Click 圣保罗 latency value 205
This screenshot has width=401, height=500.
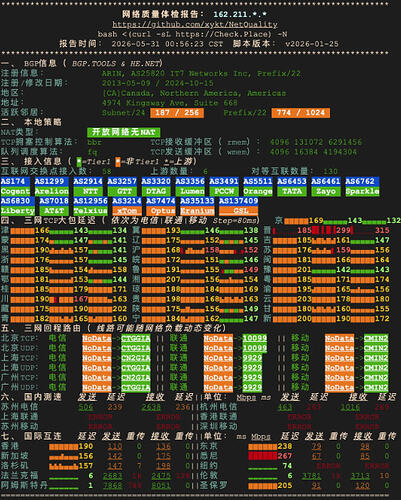pyautogui.click(x=285, y=486)
